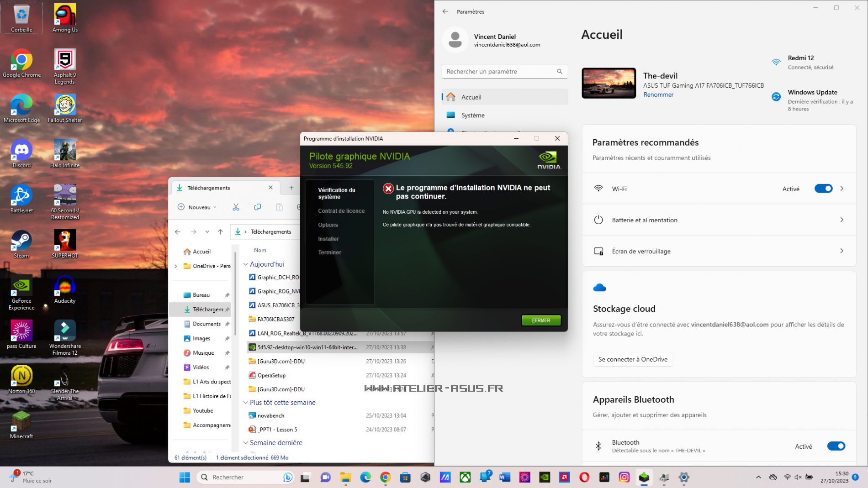Expand OneDrive tree node in Explorer
The height and width of the screenshot is (488, 868).
point(176,266)
